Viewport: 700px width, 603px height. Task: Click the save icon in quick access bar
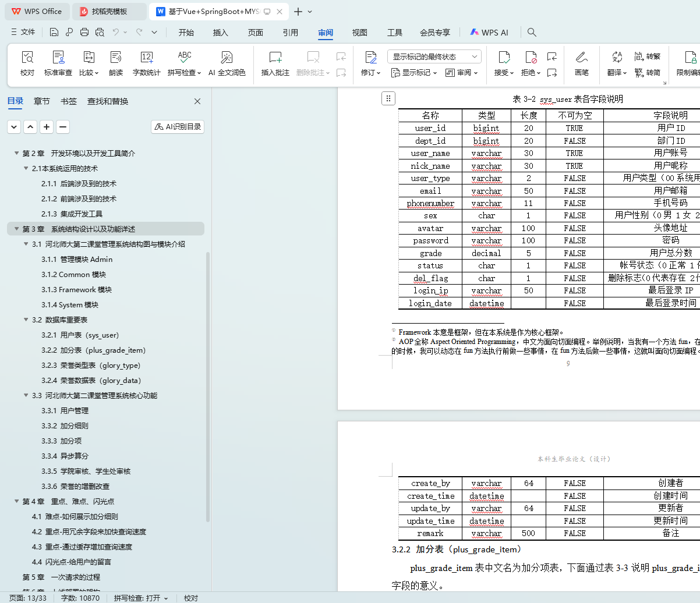(x=54, y=33)
